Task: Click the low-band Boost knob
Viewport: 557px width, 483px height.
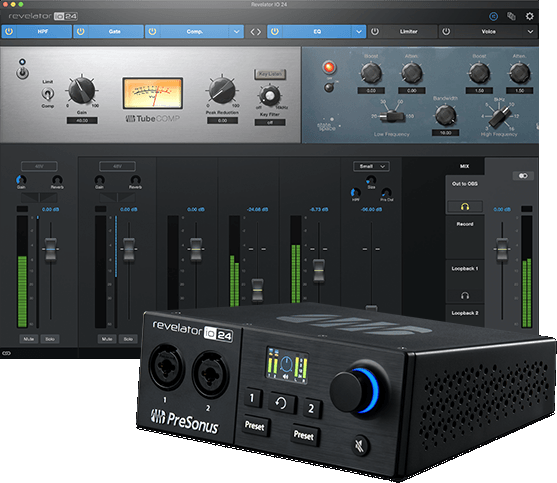Action: coord(371,73)
